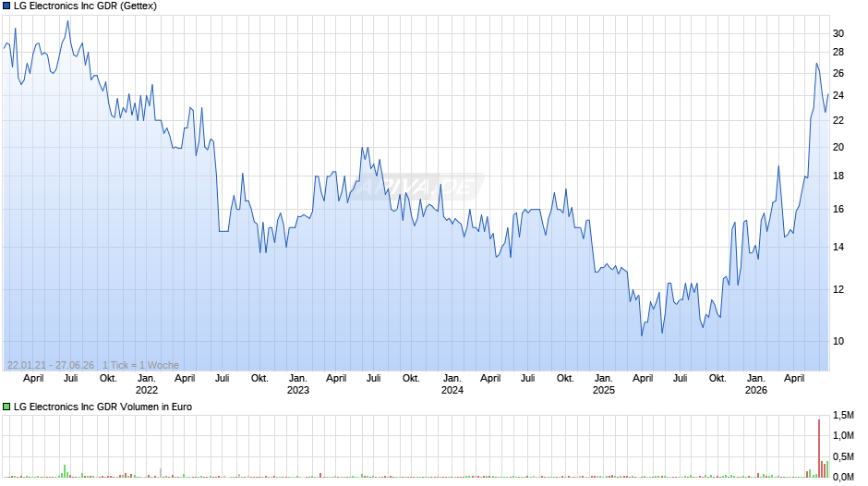
Task: Click the last data point of the price line
Action: [x=828, y=93]
